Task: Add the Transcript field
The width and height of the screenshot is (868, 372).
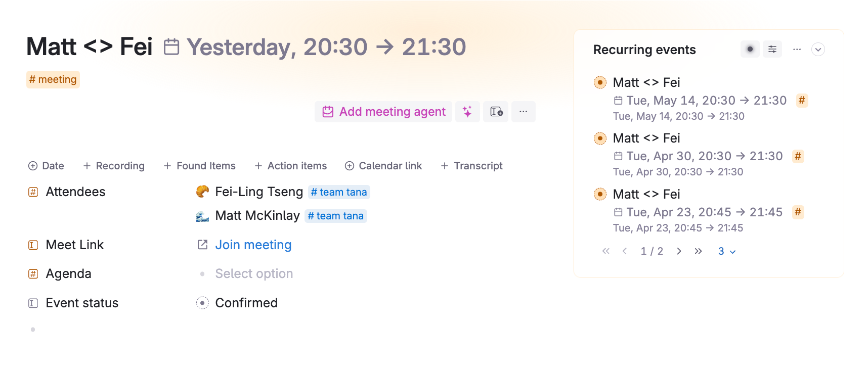Action: 472,166
